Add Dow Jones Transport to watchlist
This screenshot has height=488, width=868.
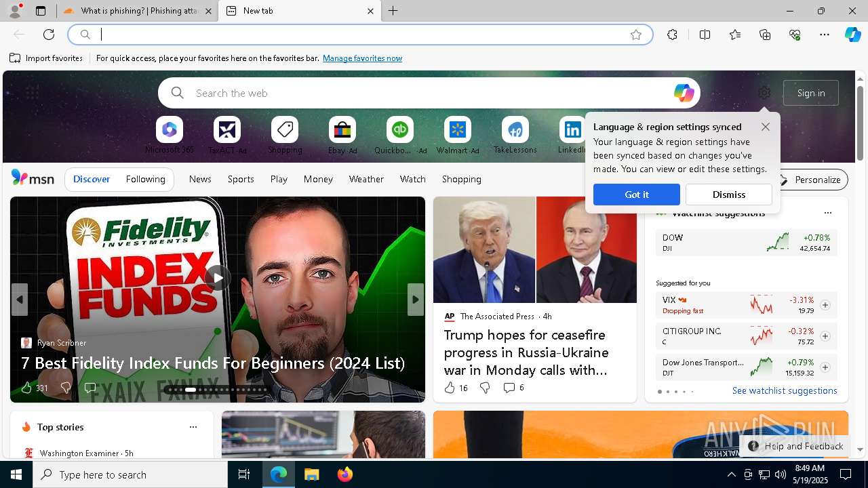coord(825,367)
